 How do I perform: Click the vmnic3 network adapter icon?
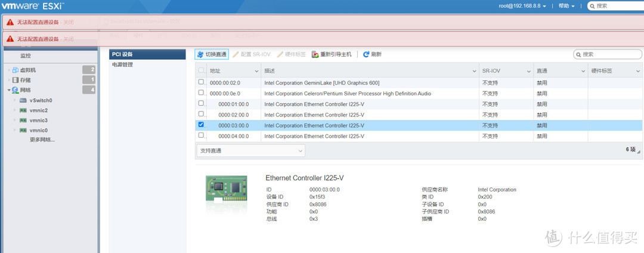pyautogui.click(x=23, y=121)
